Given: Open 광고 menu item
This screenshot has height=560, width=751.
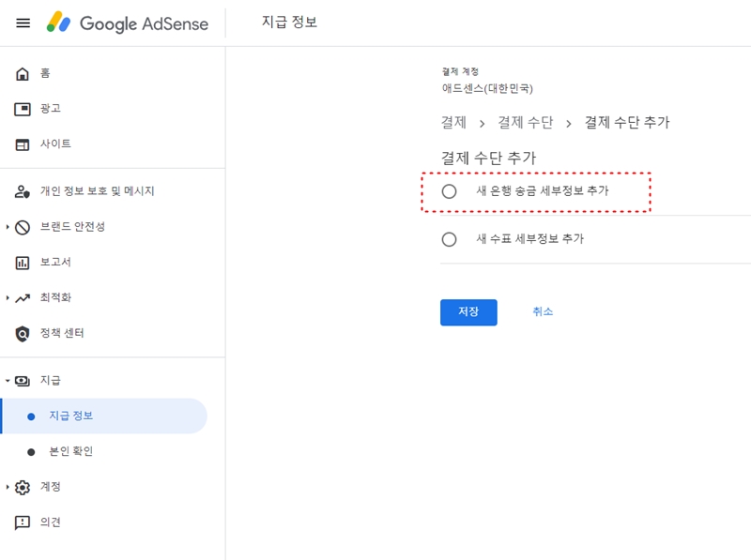Looking at the screenshot, I should [x=51, y=108].
